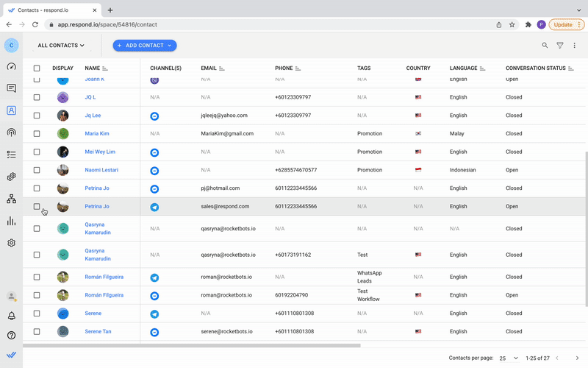Check the box for Jq Lee

pyautogui.click(x=37, y=116)
